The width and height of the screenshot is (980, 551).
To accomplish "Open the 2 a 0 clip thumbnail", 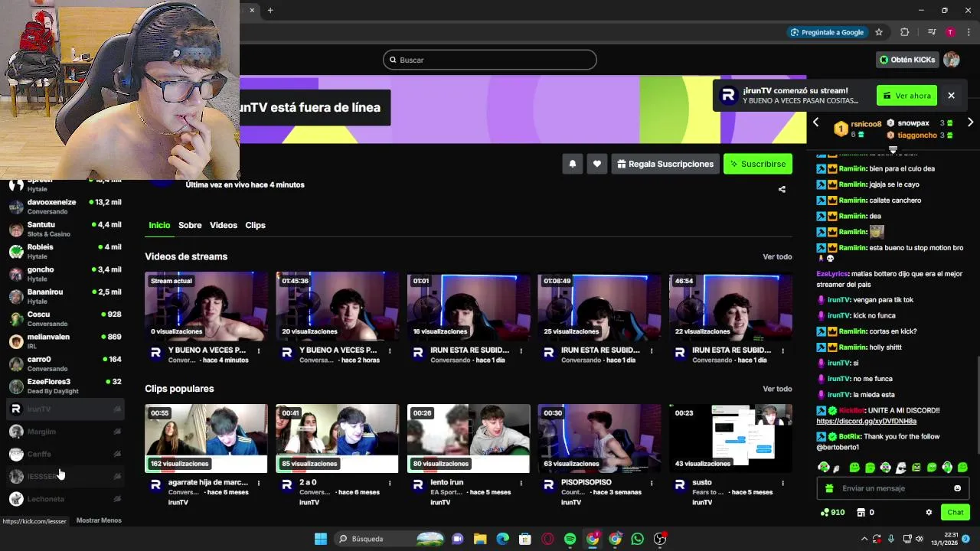I will 338,439.
